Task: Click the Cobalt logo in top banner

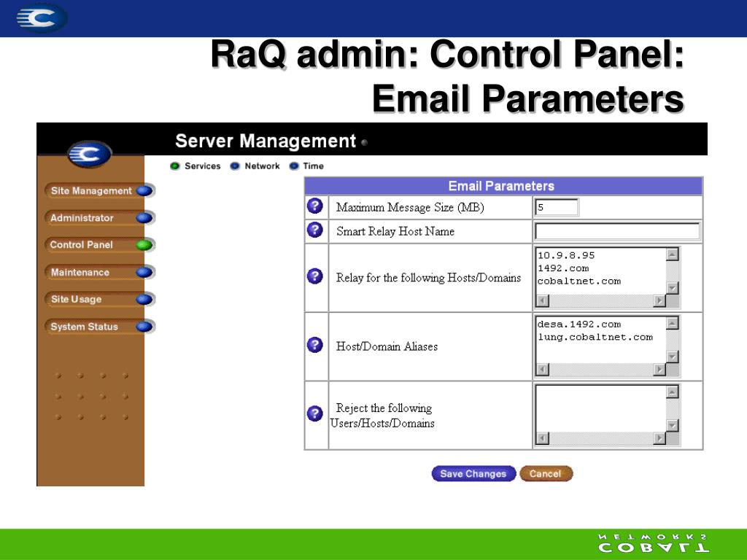Action: click(x=42, y=18)
